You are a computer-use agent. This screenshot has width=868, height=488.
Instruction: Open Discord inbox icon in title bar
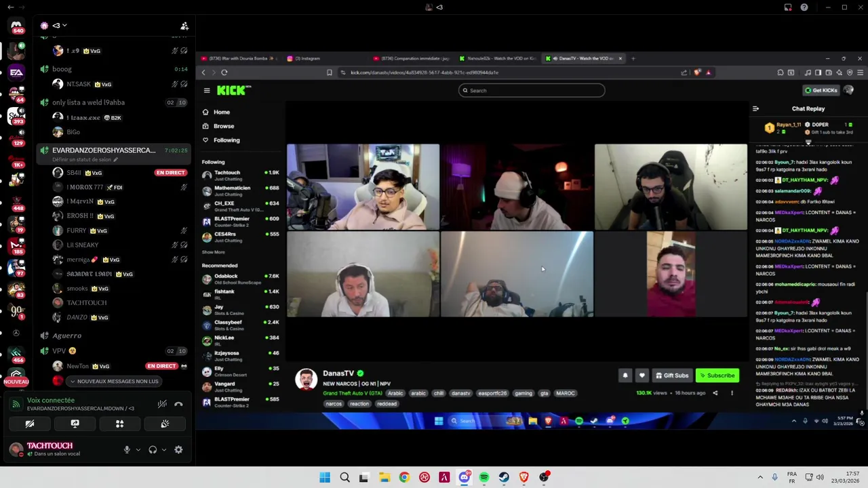click(788, 7)
